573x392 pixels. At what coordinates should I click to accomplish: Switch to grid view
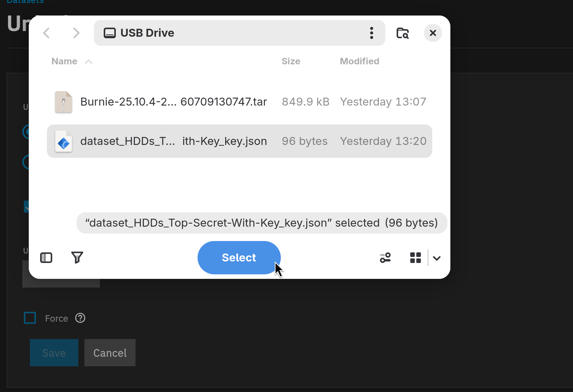pos(416,258)
